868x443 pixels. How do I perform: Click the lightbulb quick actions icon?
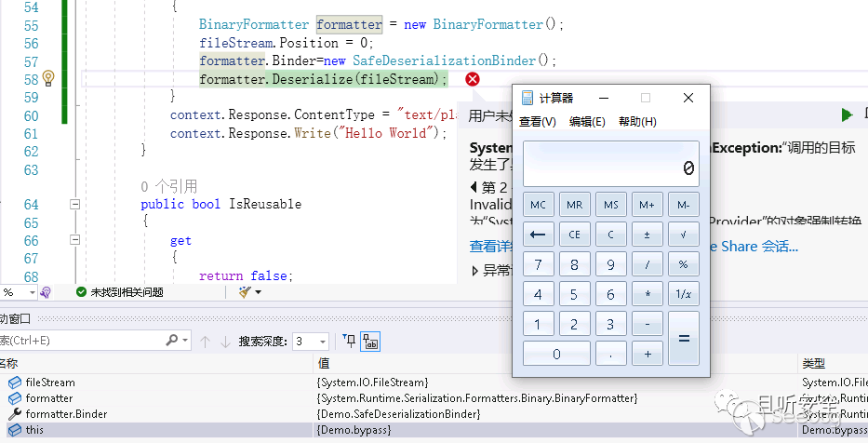click(x=48, y=79)
